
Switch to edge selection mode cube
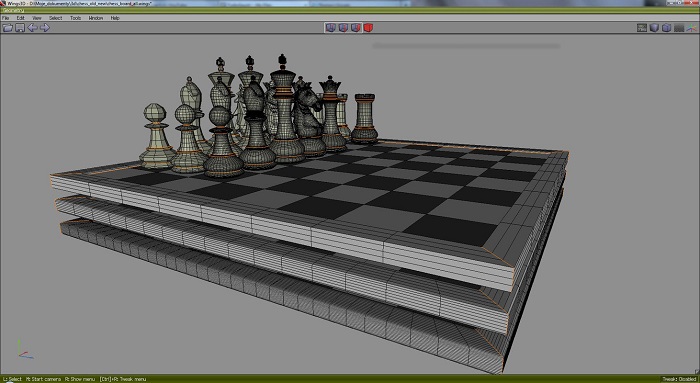click(x=343, y=28)
